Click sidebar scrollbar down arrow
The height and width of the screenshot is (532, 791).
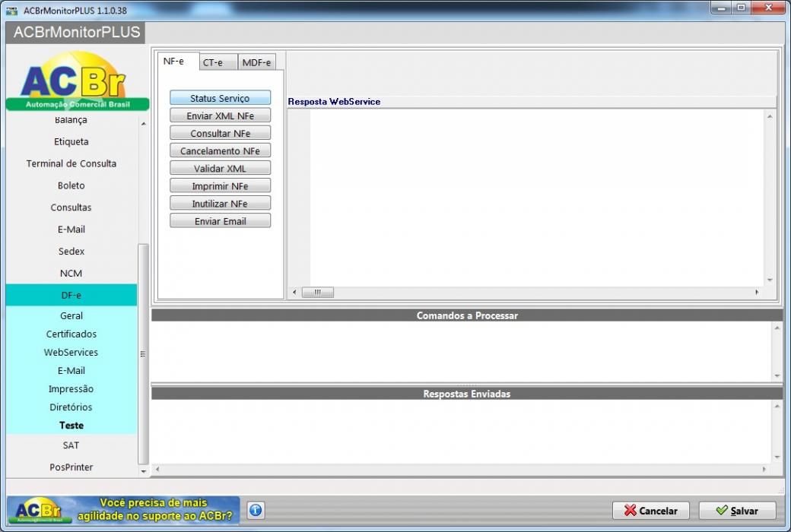(143, 471)
